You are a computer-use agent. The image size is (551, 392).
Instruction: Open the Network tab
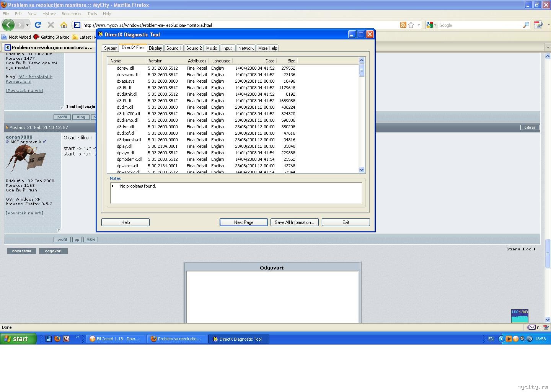pos(246,48)
